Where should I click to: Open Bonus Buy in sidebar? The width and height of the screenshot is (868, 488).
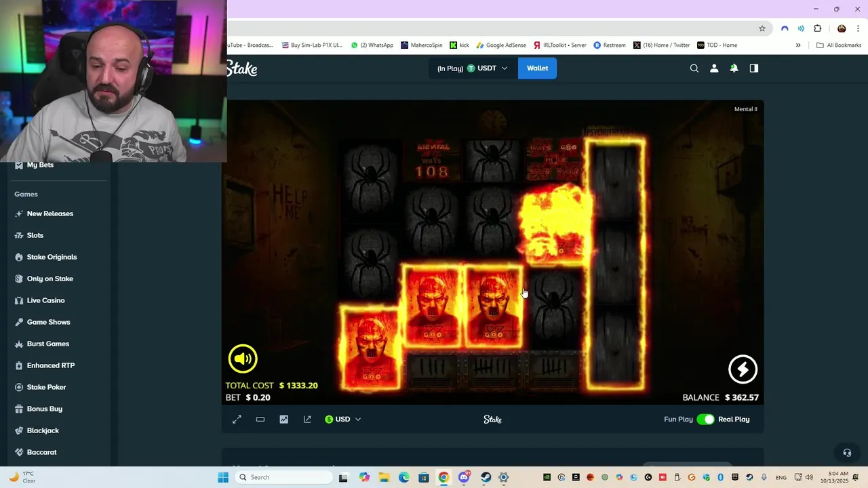pyautogui.click(x=45, y=409)
